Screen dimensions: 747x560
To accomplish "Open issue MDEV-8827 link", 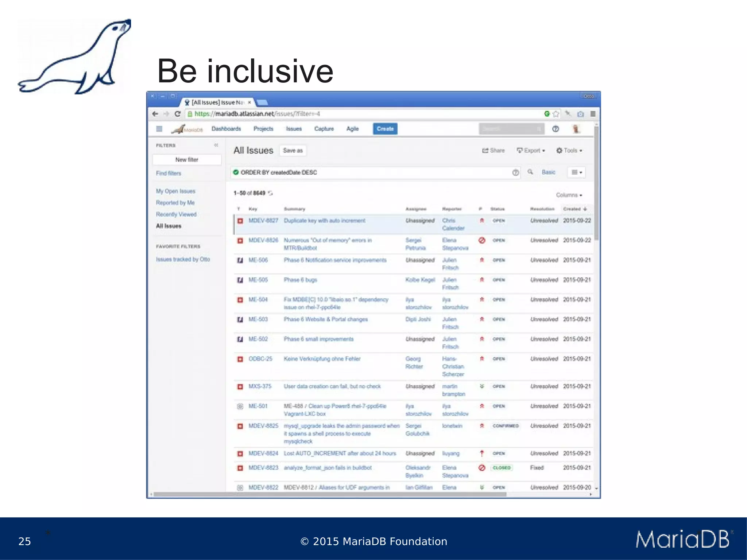I will [x=263, y=221].
